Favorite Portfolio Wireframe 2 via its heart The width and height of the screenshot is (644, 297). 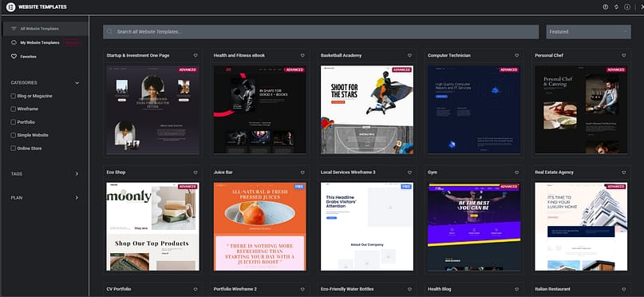coord(302,289)
